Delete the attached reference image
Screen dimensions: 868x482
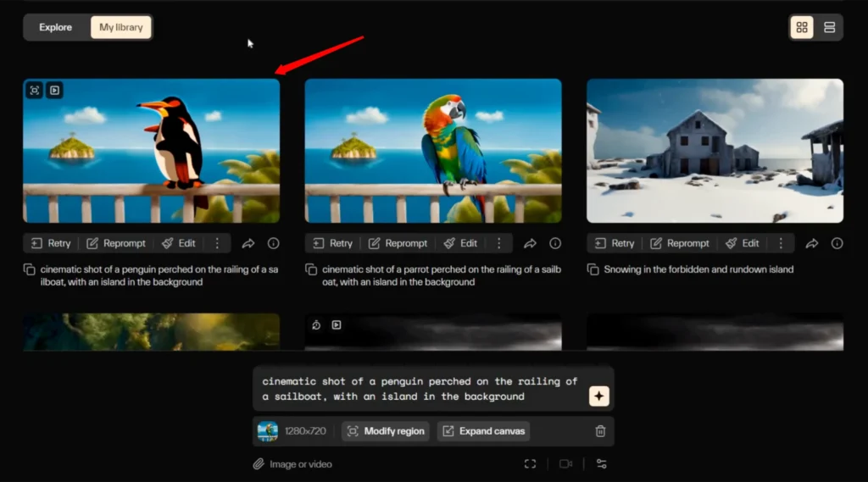(x=600, y=431)
